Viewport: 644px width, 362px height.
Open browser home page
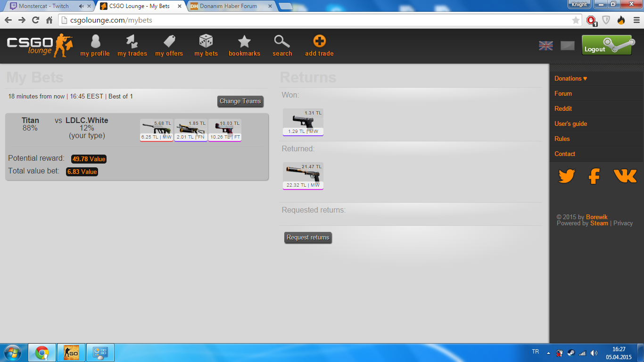click(x=49, y=20)
